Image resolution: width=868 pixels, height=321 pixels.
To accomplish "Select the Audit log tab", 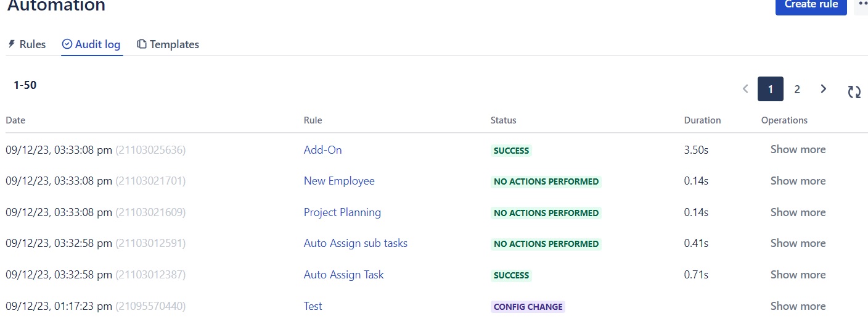I will pos(91,44).
